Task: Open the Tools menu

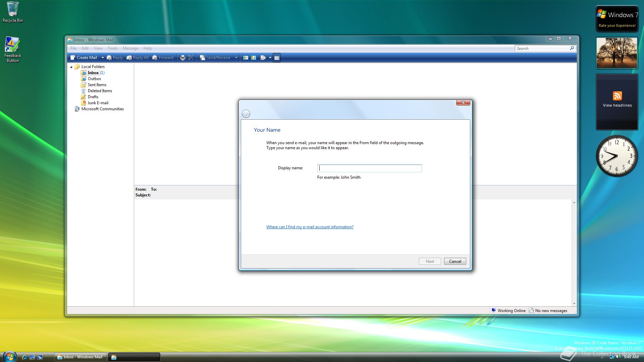Action: (113, 48)
